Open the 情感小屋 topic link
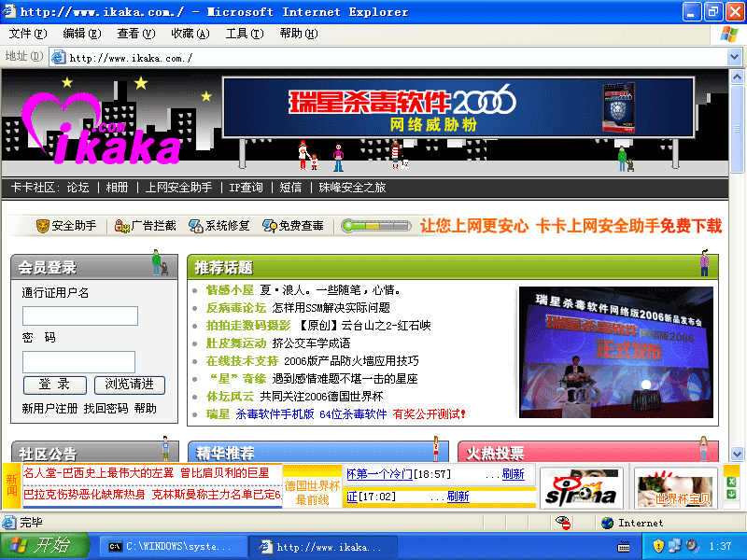This screenshot has width=747, height=560. click(x=230, y=290)
